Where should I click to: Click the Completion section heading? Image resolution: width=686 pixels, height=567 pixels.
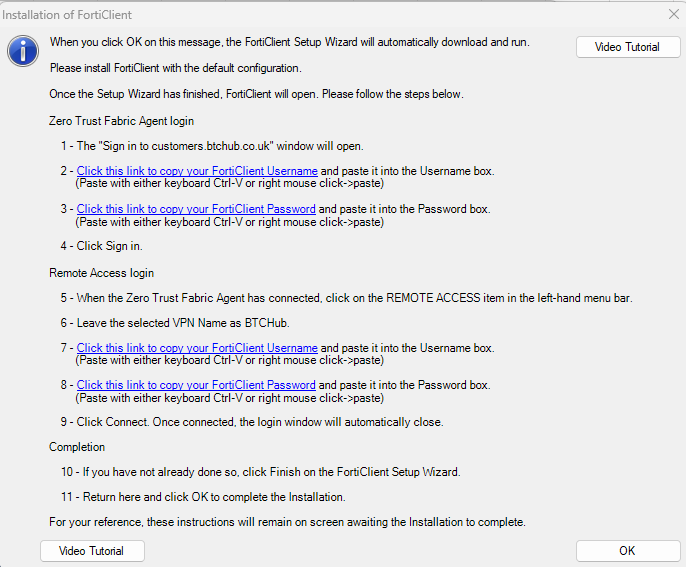coord(77,447)
